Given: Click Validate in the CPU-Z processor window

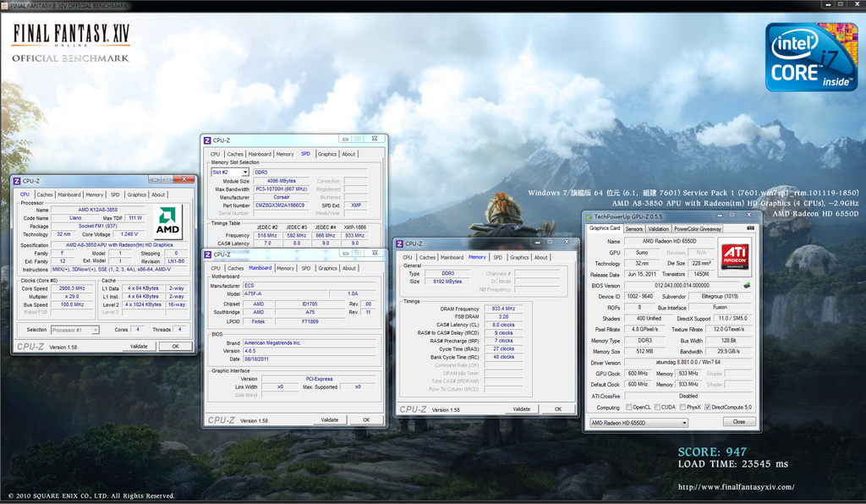Looking at the screenshot, I should tap(139, 347).
